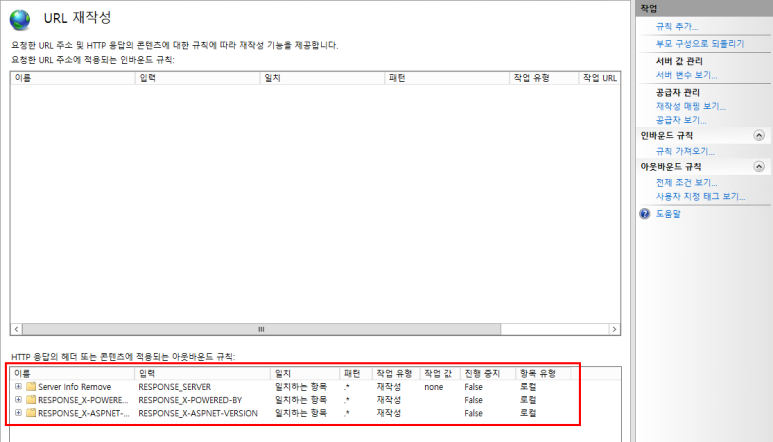Open 재작성 매핑 보기... link
Image resolution: width=773 pixels, height=442 pixels.
click(x=690, y=106)
